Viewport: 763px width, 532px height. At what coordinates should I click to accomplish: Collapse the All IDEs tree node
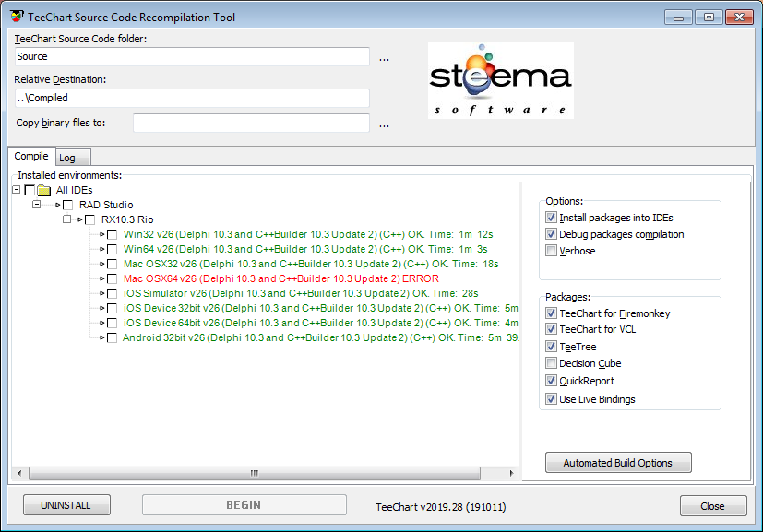[17, 190]
